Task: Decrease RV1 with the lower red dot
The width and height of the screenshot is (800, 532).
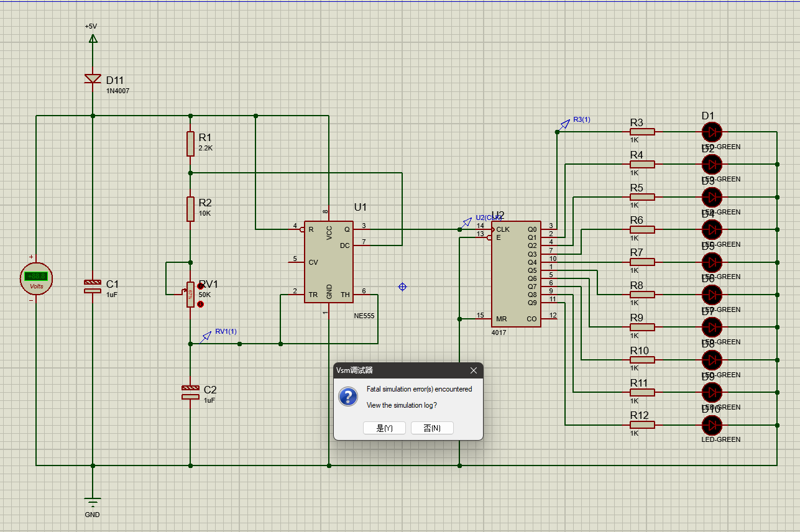Action: [200, 304]
